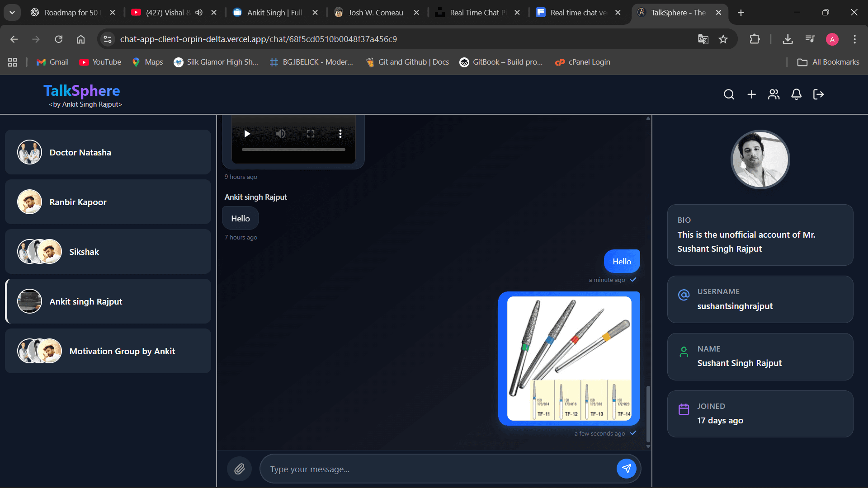Open the cPanel Login bookmark
This screenshot has height=488, width=868.
coord(582,62)
